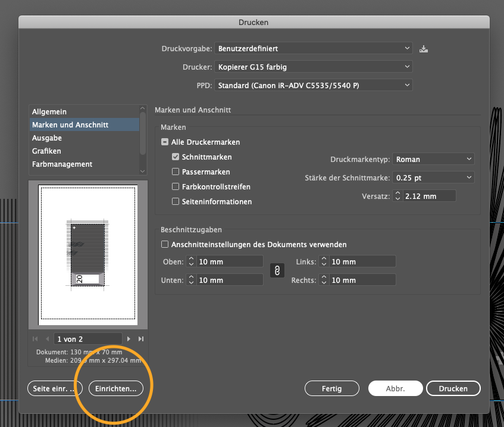The width and height of the screenshot is (504, 427).
Task: Click the Rechts bleed input field
Action: pyautogui.click(x=362, y=280)
